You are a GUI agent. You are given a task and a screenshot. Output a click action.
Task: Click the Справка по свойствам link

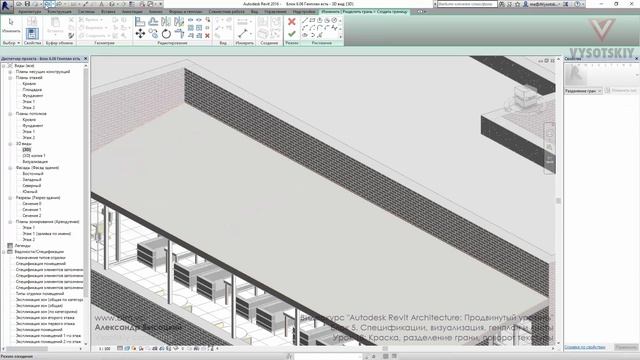[584, 347]
